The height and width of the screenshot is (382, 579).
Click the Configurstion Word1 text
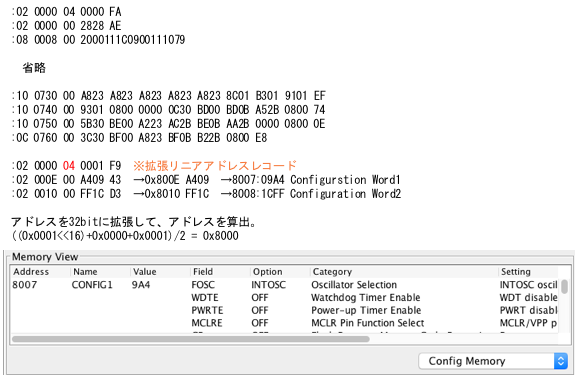pos(345,180)
